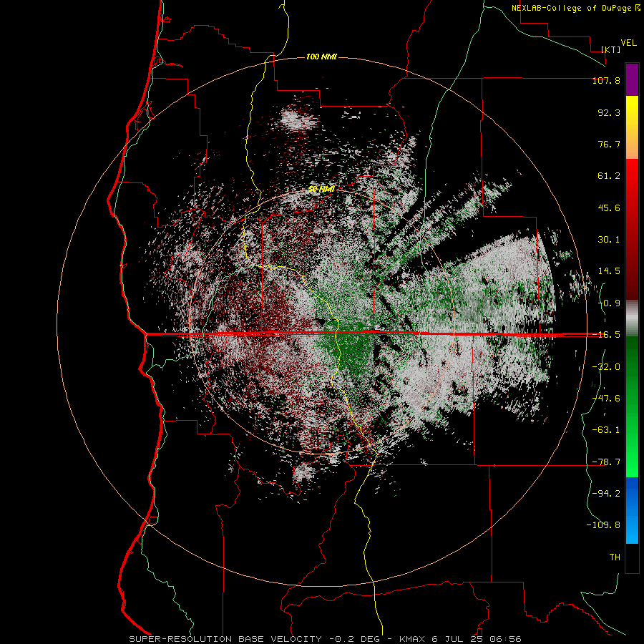Click the -32.0 velocity scale value

tap(606, 367)
